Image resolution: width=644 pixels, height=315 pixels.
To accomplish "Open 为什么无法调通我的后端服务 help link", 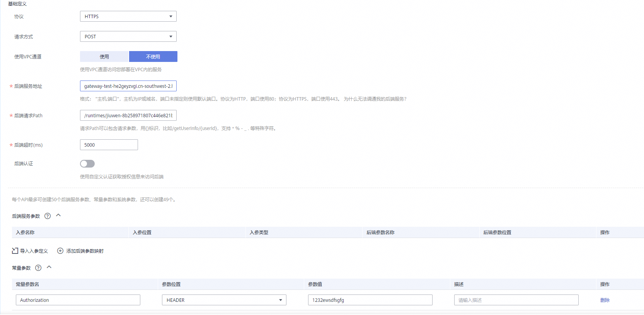I will [375, 99].
